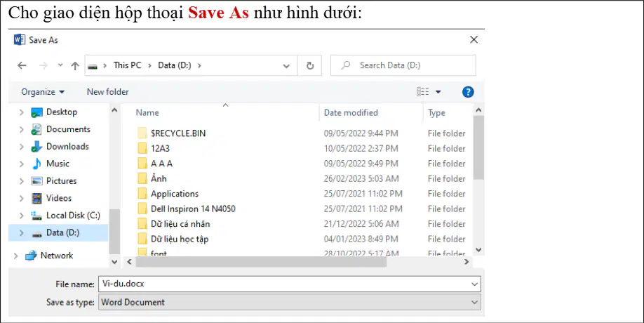644x323 pixels.
Task: Expand the Network tree node
Action: (x=15, y=256)
